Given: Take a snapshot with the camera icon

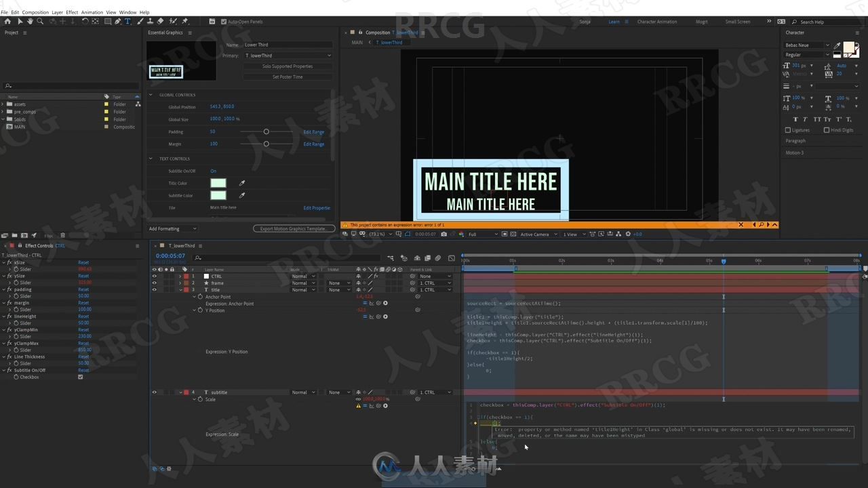Looking at the screenshot, I should [x=443, y=234].
